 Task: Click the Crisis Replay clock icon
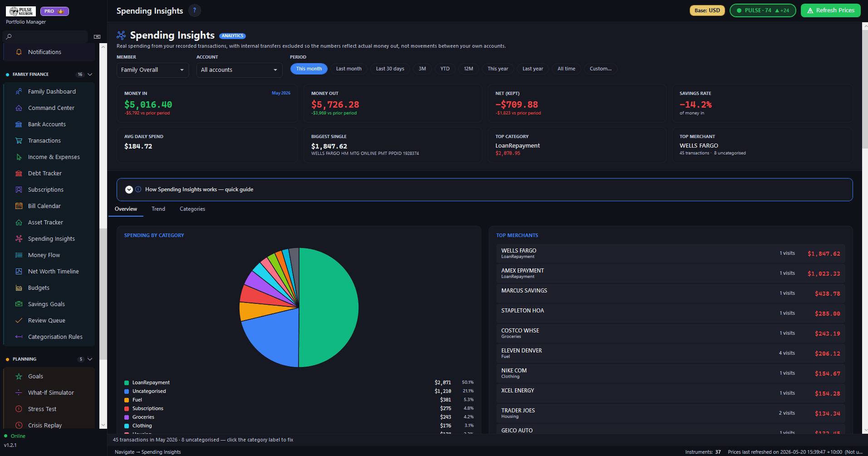coord(19,425)
